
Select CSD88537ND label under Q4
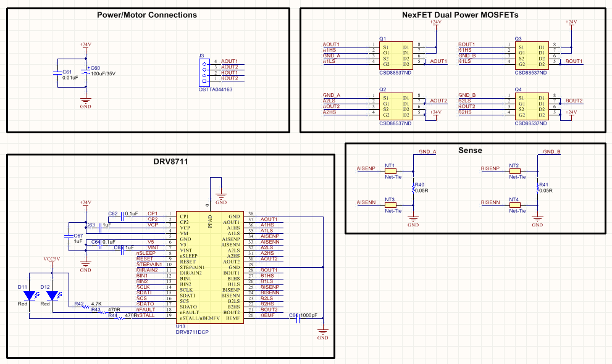point(531,123)
